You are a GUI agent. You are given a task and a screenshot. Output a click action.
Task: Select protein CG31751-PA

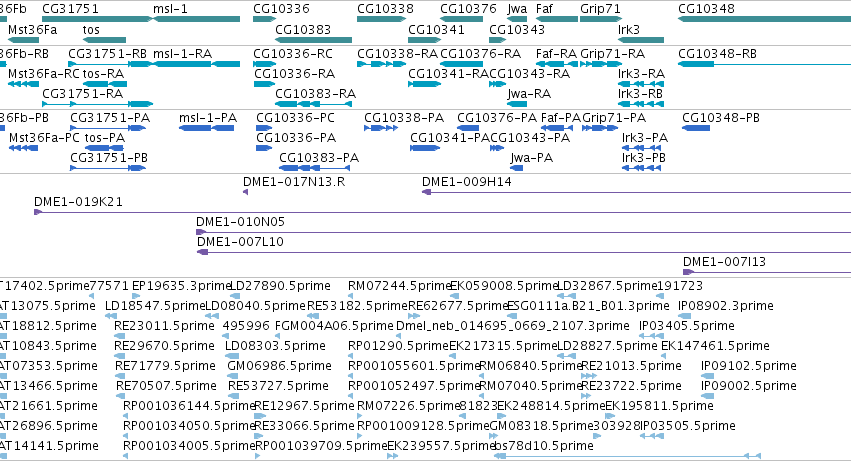(110, 118)
